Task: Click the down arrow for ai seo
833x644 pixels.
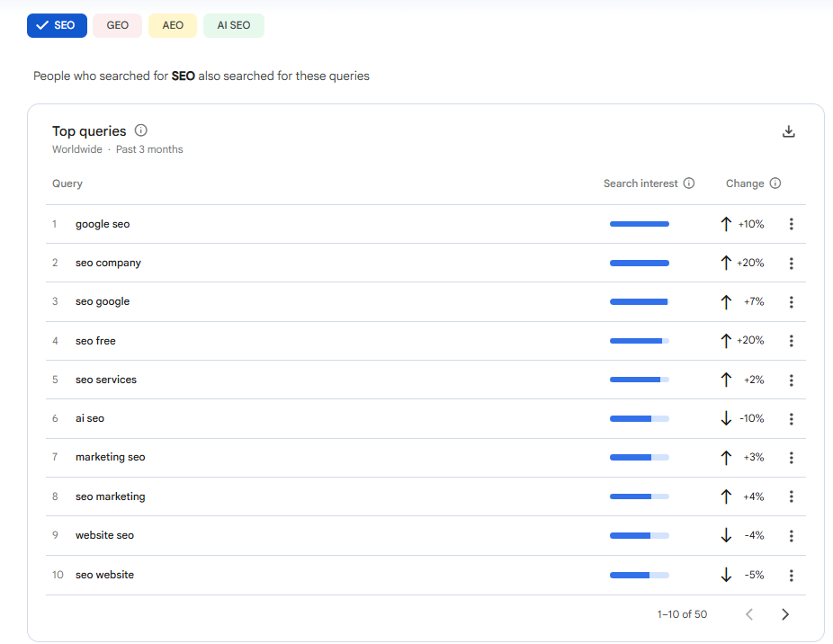Action: pos(726,419)
